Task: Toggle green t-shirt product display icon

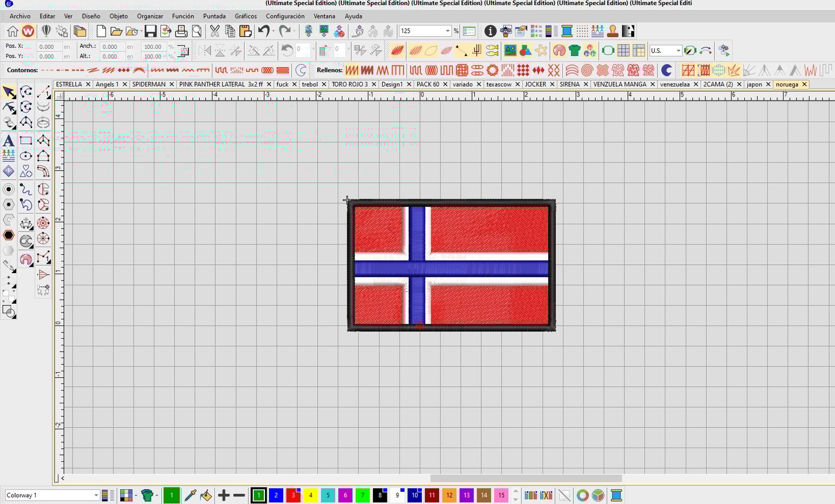Action: coord(574,51)
